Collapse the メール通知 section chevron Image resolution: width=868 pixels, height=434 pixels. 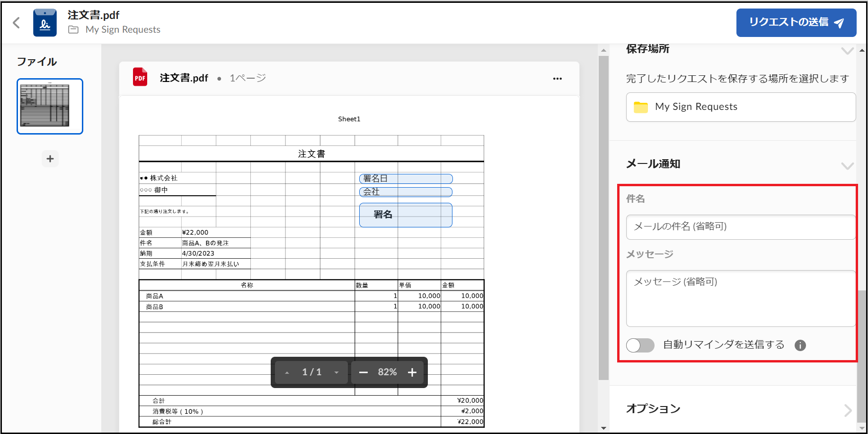(x=847, y=165)
